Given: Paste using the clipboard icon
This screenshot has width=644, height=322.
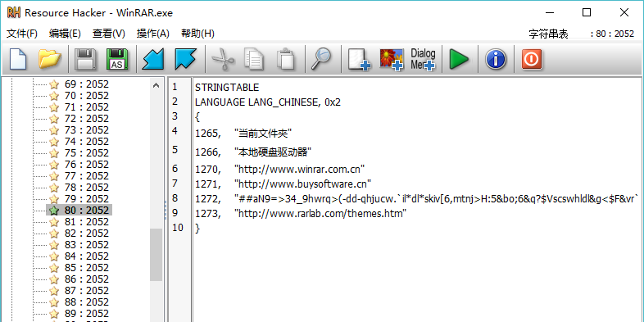Looking at the screenshot, I should click(x=286, y=59).
